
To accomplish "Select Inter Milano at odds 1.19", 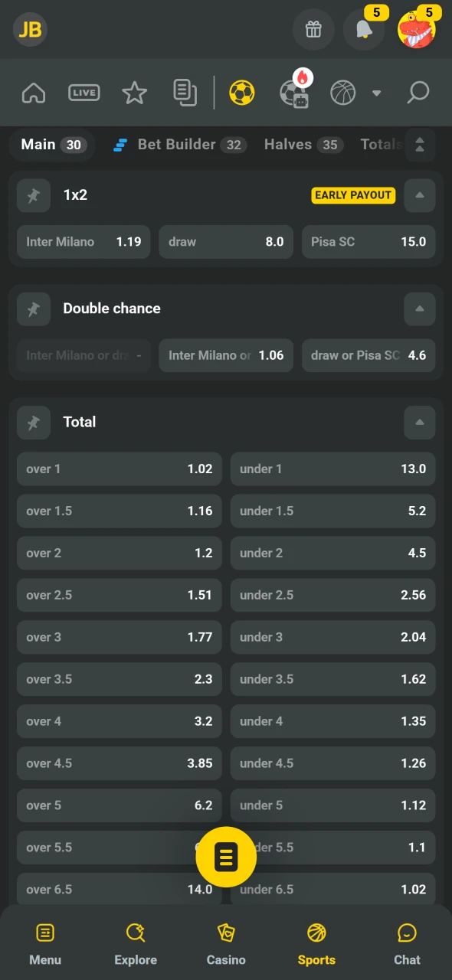I will point(83,242).
